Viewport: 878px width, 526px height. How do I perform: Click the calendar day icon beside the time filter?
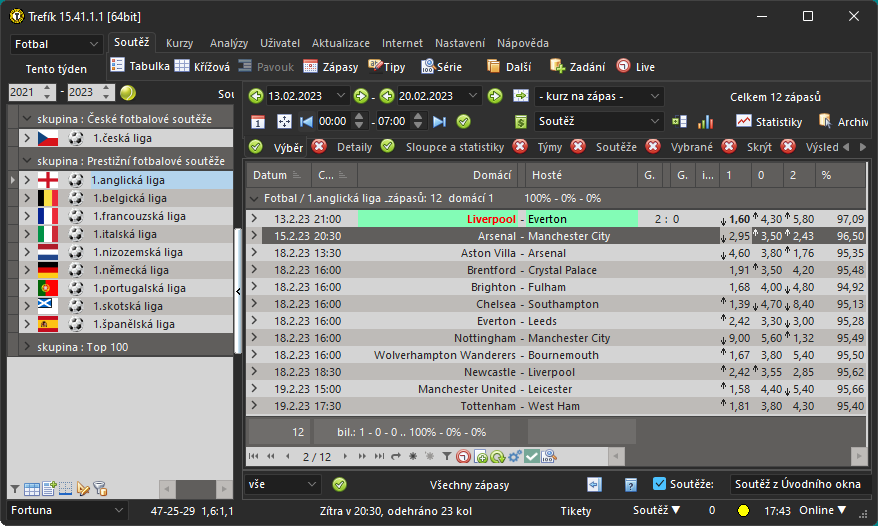point(258,122)
